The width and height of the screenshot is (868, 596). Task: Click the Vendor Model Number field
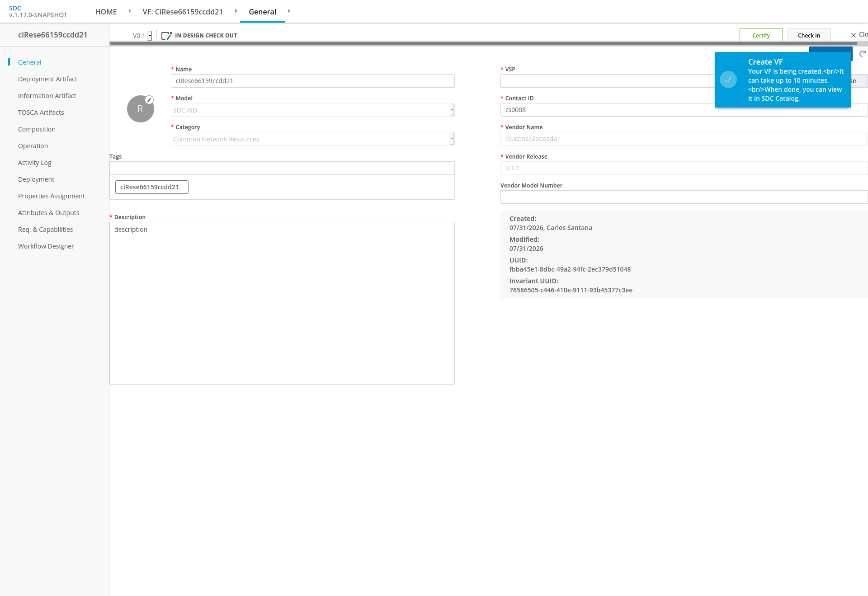[684, 197]
